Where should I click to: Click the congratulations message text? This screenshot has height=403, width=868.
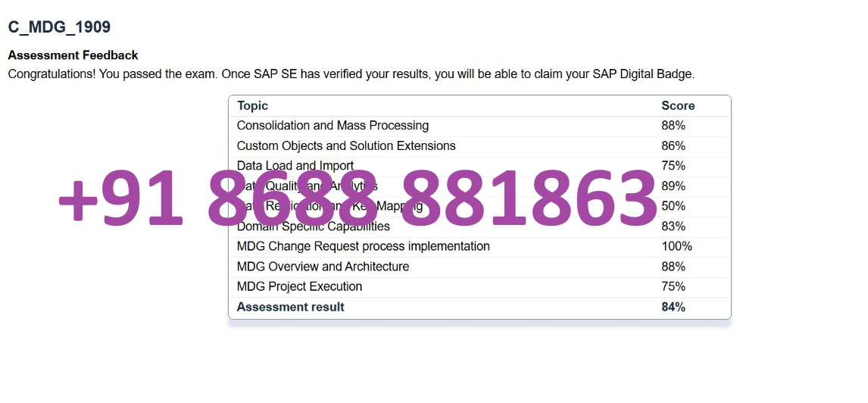coord(351,75)
